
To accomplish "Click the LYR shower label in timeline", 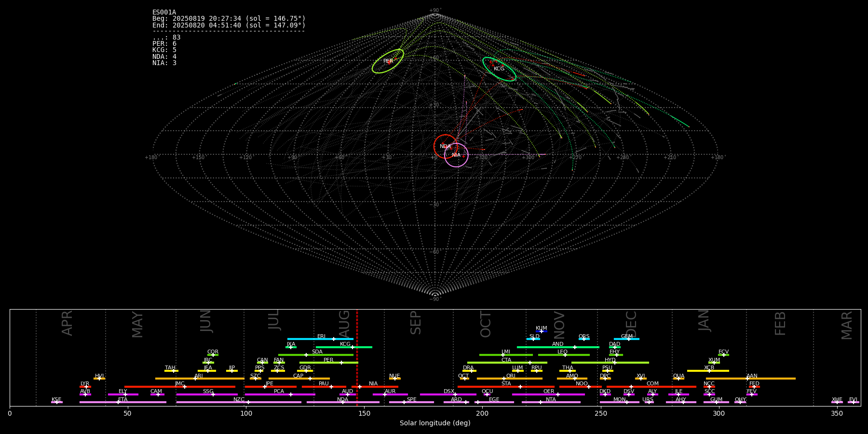I will [x=85, y=384].
